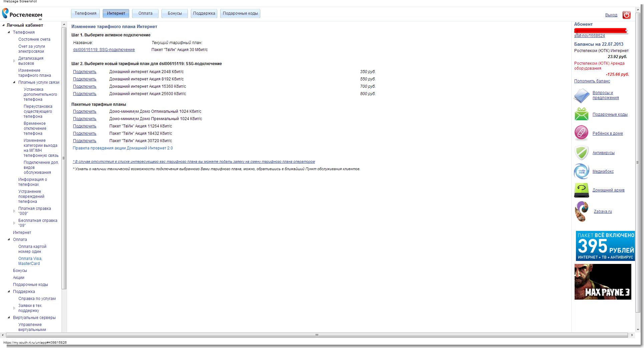644x348 pixels.
Task: Switch to the Оплата tab
Action: click(145, 13)
